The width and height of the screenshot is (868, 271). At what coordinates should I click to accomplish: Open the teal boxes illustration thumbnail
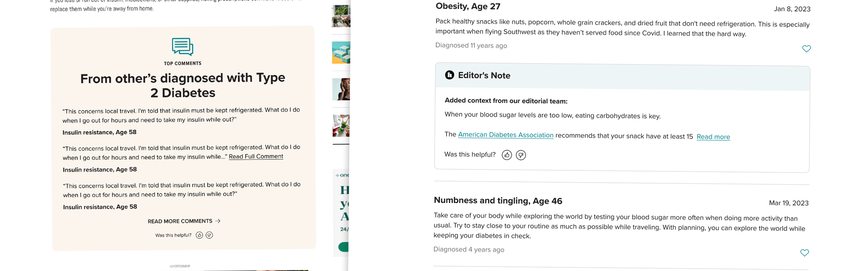click(341, 53)
